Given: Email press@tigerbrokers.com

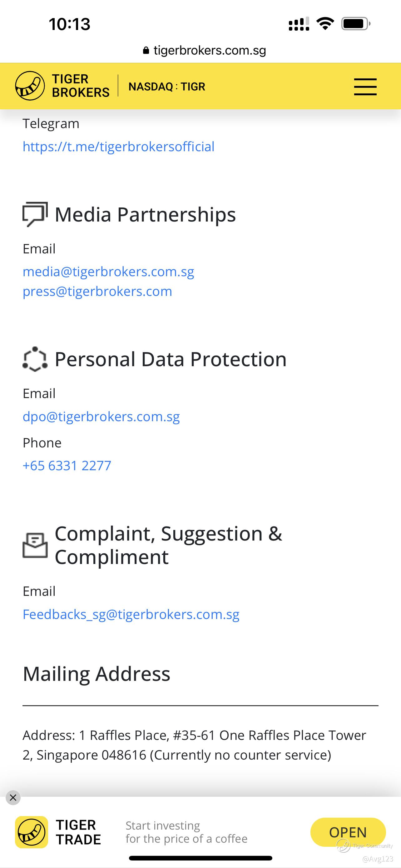Looking at the screenshot, I should click(x=97, y=292).
